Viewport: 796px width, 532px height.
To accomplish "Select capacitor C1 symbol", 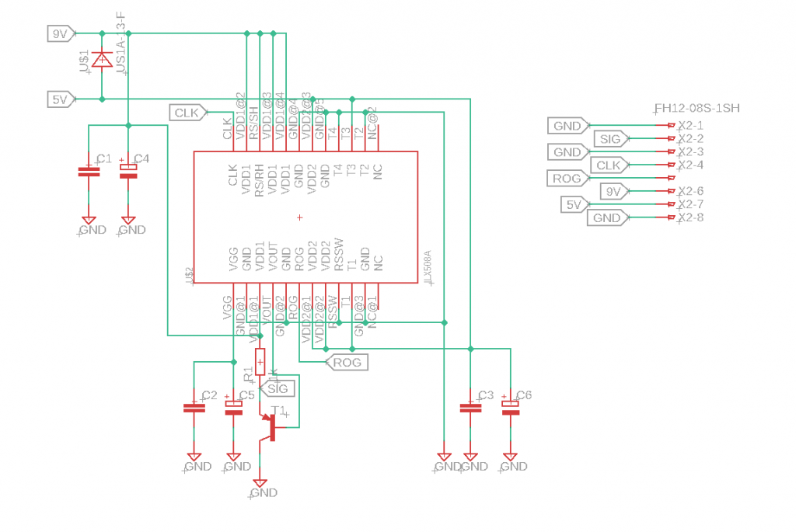I will [x=89, y=172].
